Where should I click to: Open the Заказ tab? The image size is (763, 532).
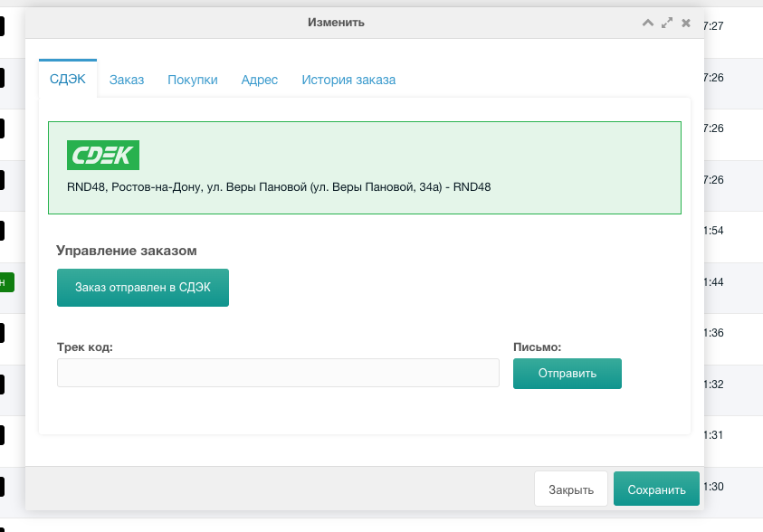(x=127, y=80)
